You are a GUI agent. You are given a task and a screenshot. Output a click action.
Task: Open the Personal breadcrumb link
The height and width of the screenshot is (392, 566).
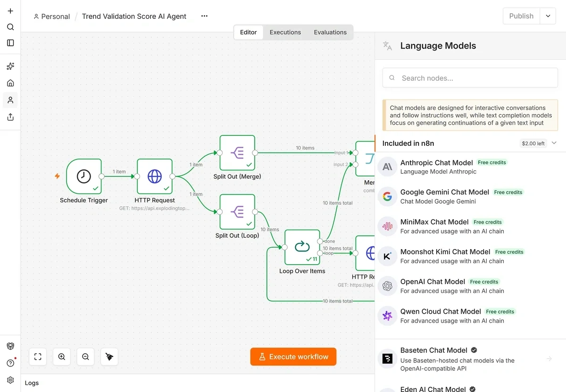coord(52,17)
